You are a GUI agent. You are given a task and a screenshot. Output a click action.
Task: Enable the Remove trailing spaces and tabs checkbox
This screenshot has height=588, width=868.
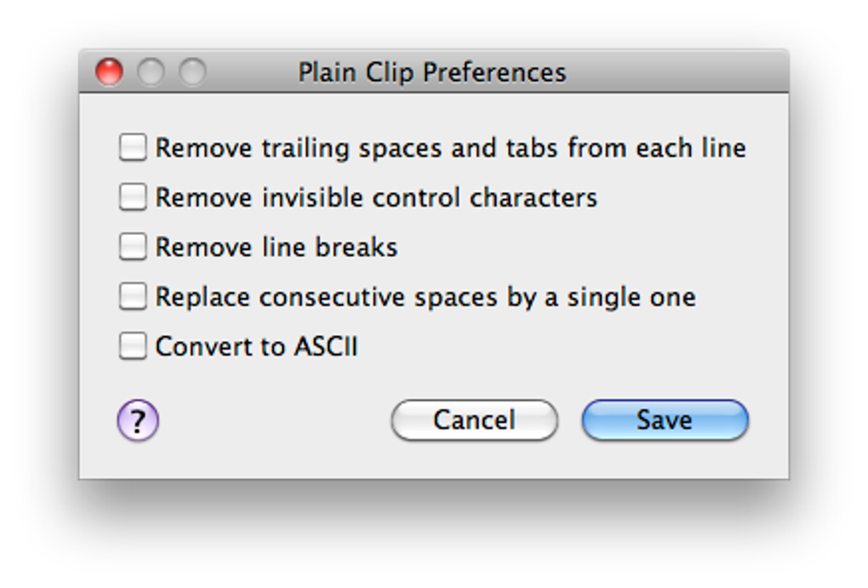pyautogui.click(x=133, y=147)
